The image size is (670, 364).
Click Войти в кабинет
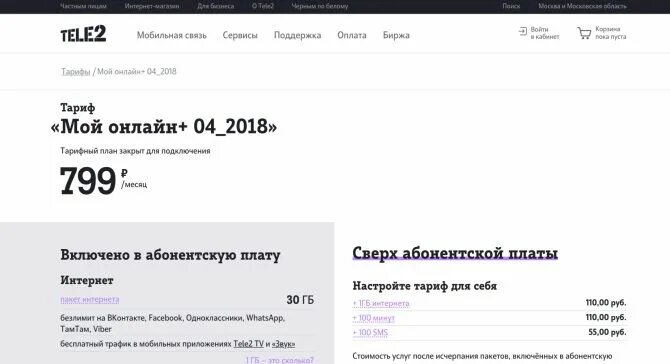point(545,33)
